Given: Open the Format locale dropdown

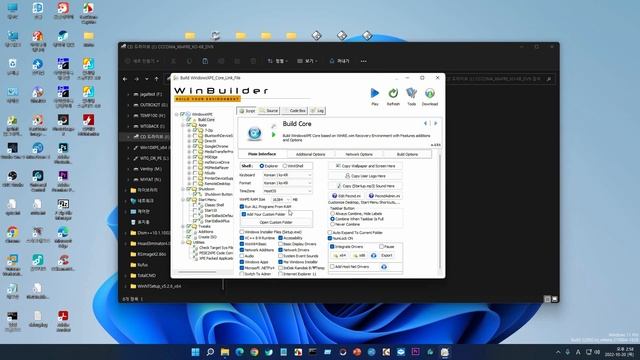Looking at the screenshot, I should 287,183.
